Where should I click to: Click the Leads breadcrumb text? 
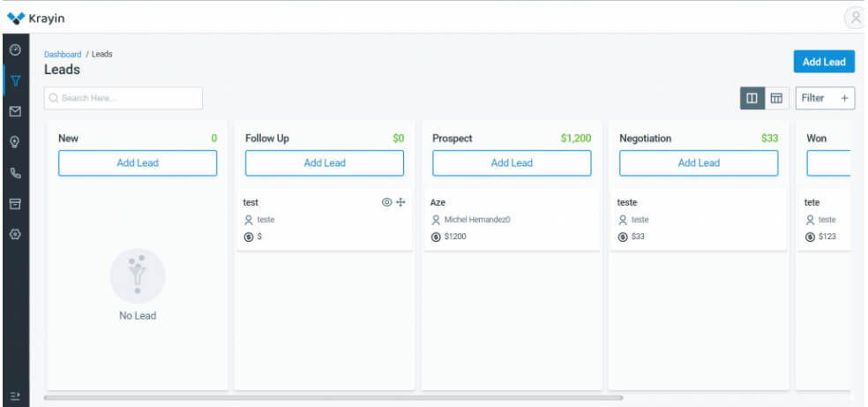(101, 54)
